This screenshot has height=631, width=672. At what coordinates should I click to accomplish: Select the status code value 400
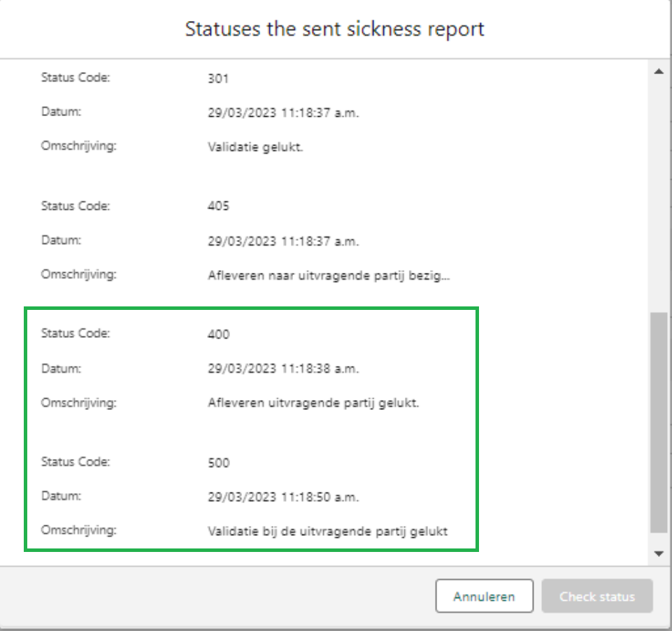pyautogui.click(x=219, y=334)
